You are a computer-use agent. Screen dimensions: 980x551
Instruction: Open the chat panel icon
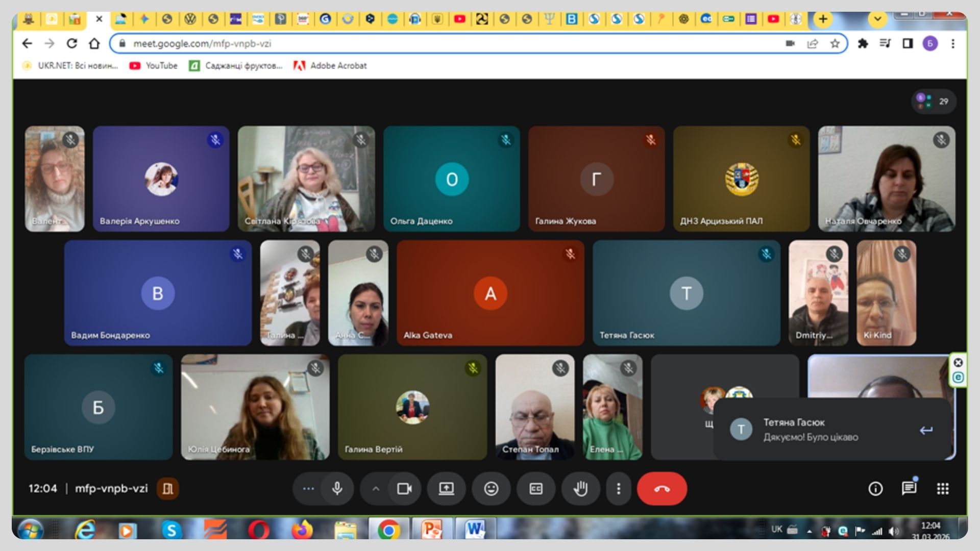pyautogui.click(x=909, y=489)
